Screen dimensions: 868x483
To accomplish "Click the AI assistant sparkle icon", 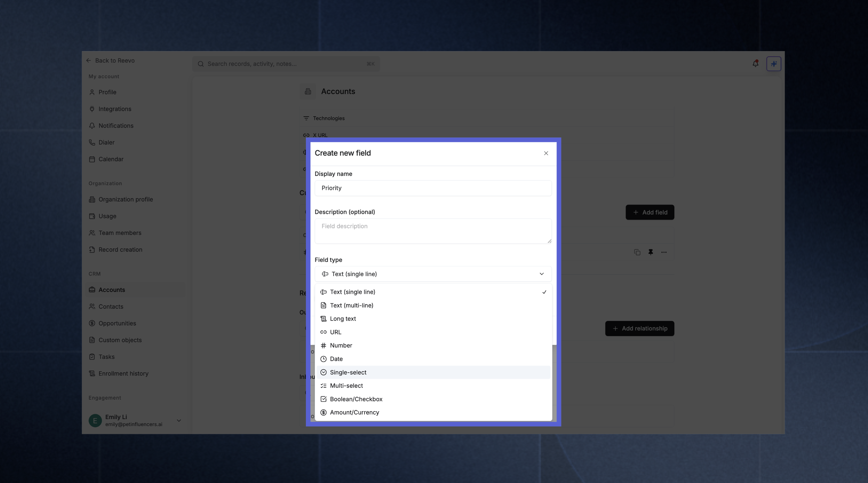I will (x=774, y=64).
